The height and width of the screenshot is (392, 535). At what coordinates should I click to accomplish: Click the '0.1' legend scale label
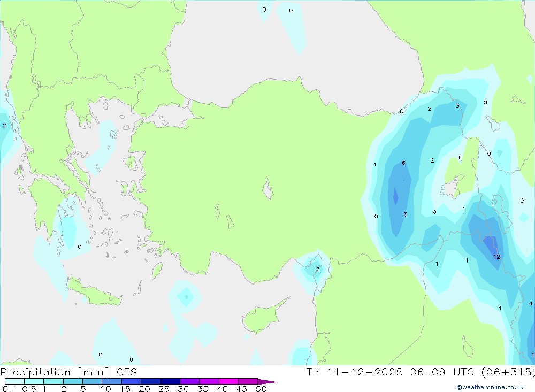[9, 389]
